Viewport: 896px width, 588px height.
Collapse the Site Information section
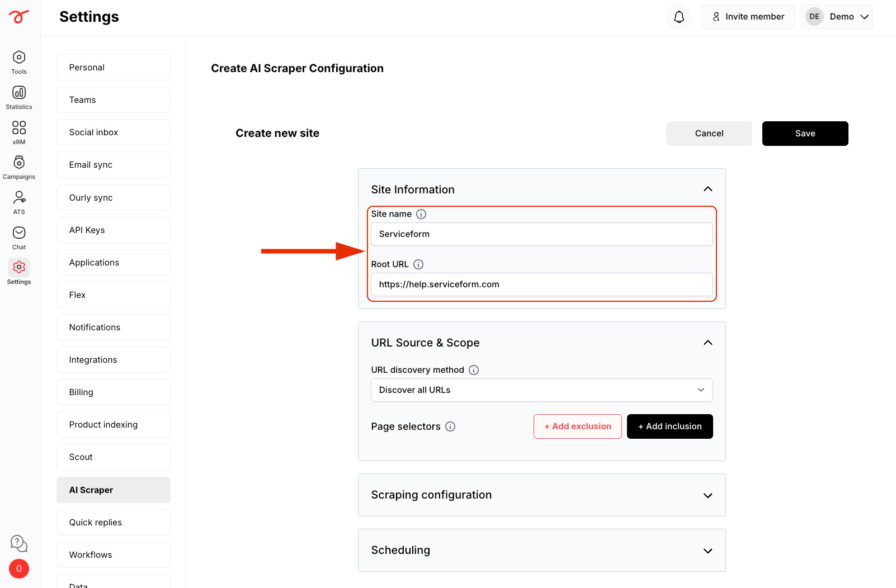pos(708,189)
